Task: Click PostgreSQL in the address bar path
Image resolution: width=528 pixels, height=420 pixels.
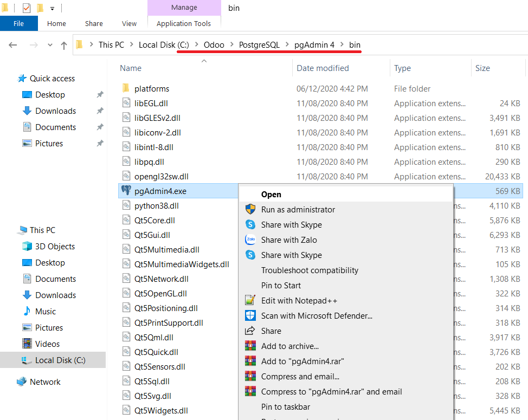Action: pos(259,45)
